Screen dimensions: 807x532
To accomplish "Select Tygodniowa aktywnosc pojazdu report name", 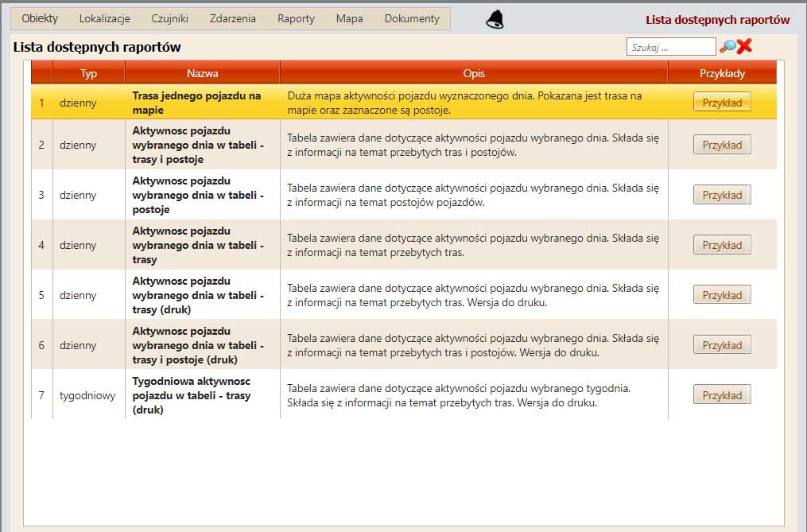I will click(x=192, y=395).
